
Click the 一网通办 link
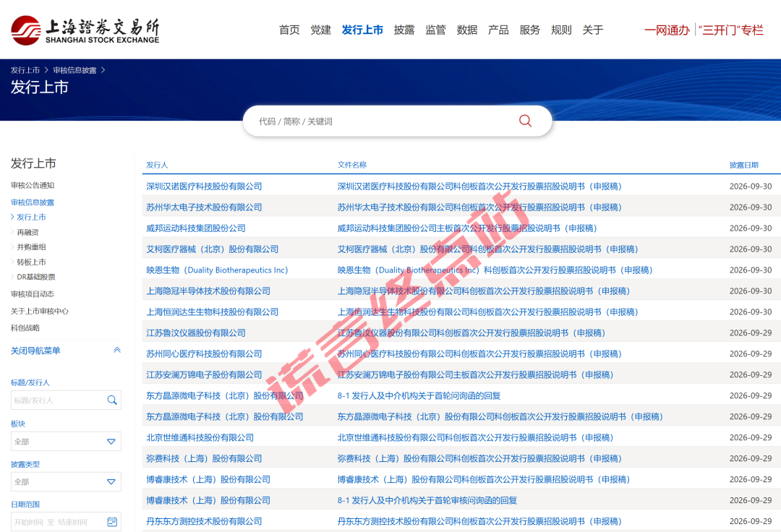coord(667,30)
